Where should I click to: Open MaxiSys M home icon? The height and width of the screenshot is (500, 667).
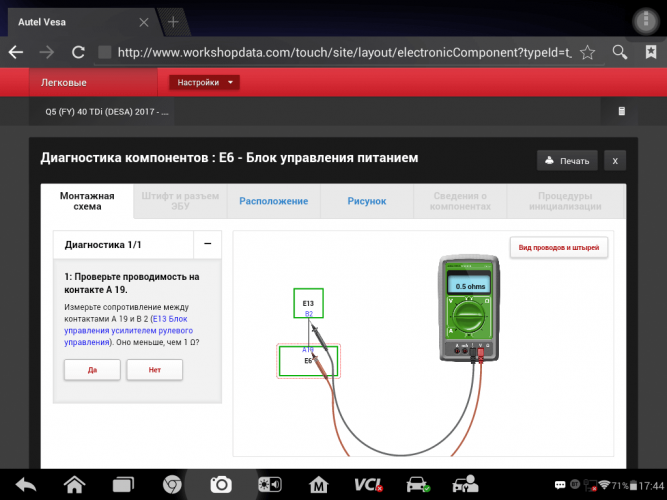319,485
